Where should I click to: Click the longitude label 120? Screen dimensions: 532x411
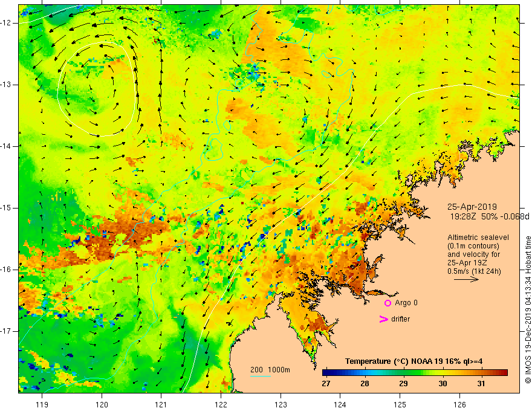tap(102, 404)
